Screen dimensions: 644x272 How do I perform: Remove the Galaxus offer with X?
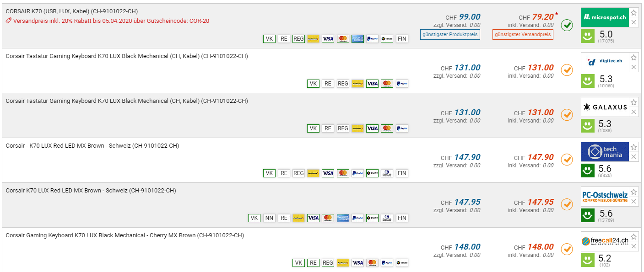coord(633,112)
